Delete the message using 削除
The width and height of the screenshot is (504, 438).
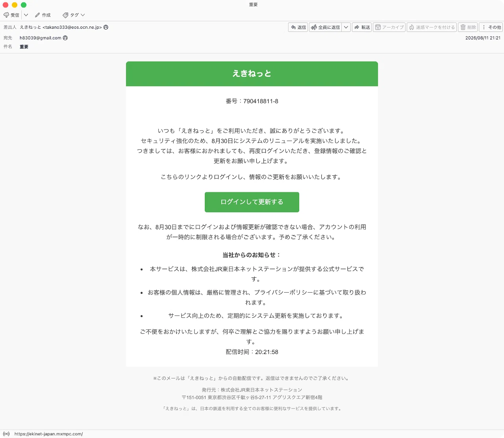click(x=468, y=27)
